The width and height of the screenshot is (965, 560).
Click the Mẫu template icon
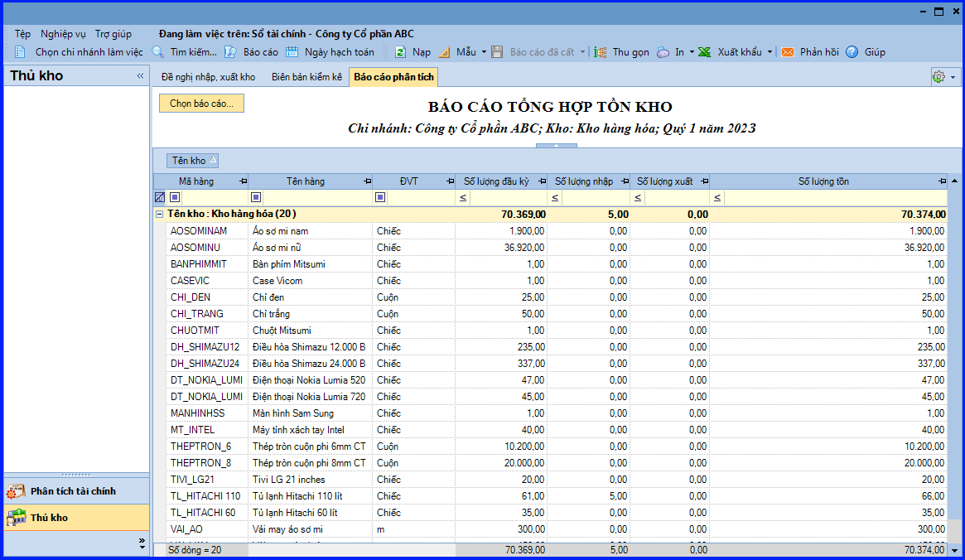point(444,52)
